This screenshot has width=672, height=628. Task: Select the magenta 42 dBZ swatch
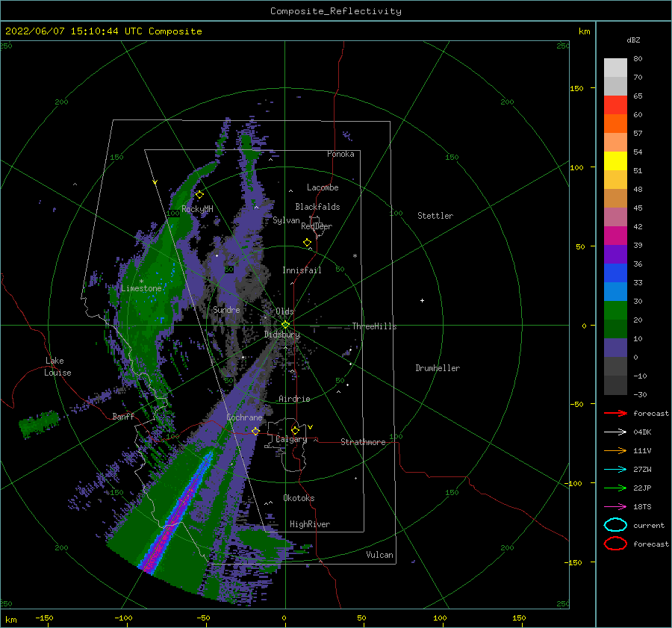[615, 235]
